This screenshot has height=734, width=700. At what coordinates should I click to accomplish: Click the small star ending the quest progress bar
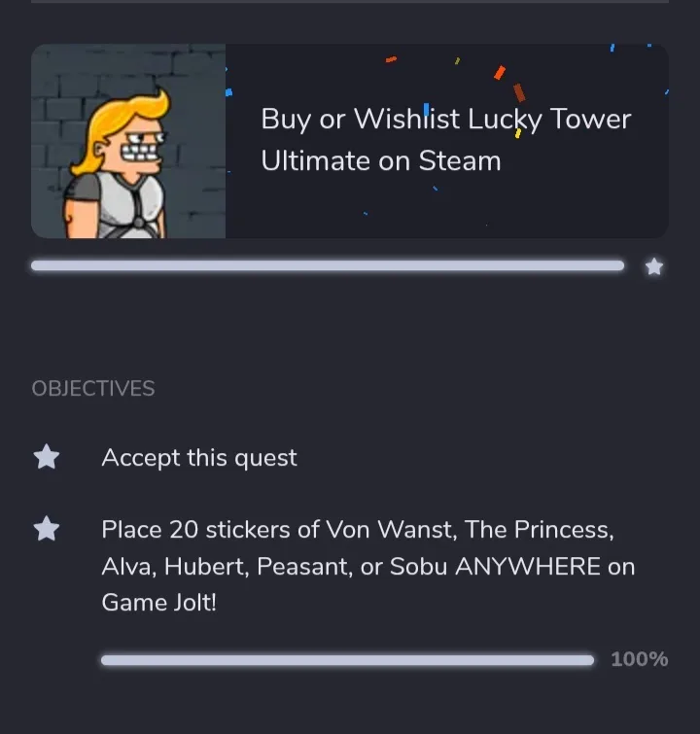tap(654, 266)
